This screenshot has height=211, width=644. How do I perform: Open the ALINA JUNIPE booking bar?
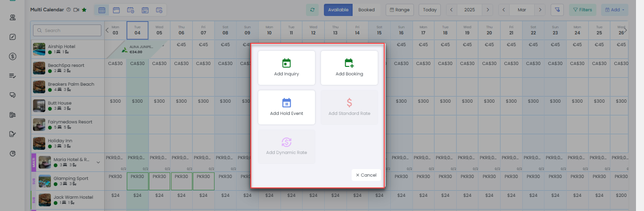[x=137, y=49]
